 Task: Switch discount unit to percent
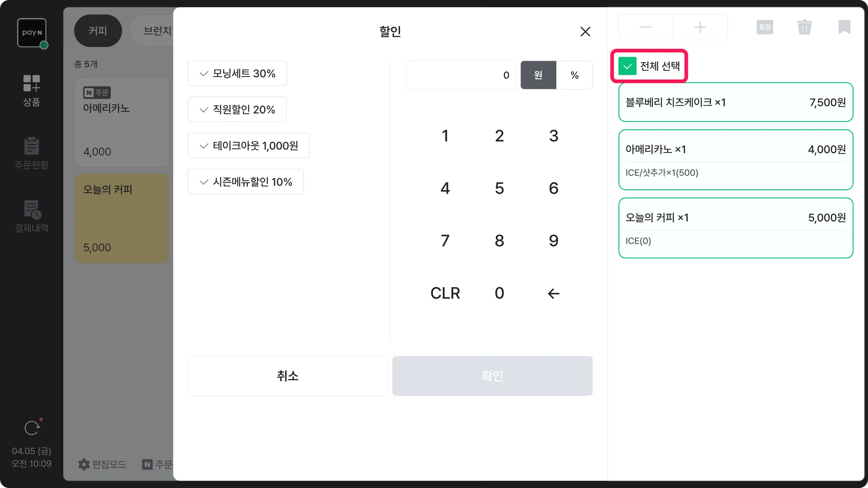[574, 75]
